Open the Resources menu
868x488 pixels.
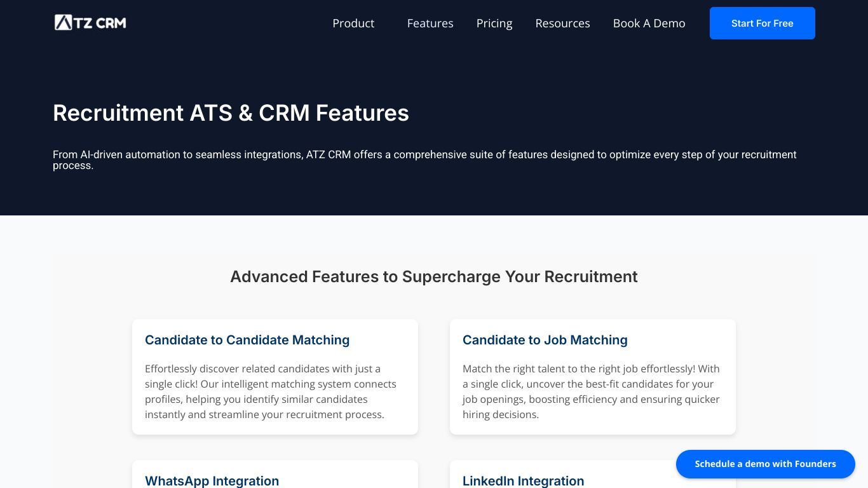click(562, 24)
